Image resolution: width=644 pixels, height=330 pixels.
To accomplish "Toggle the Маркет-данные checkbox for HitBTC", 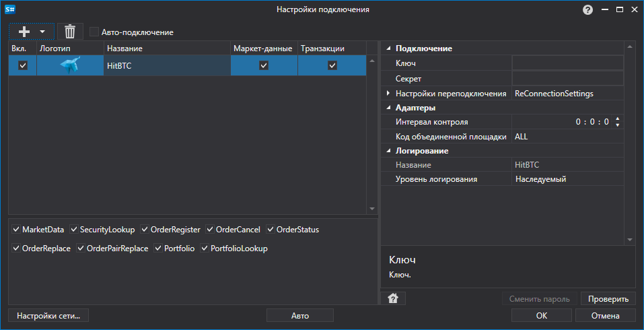I will [x=264, y=65].
